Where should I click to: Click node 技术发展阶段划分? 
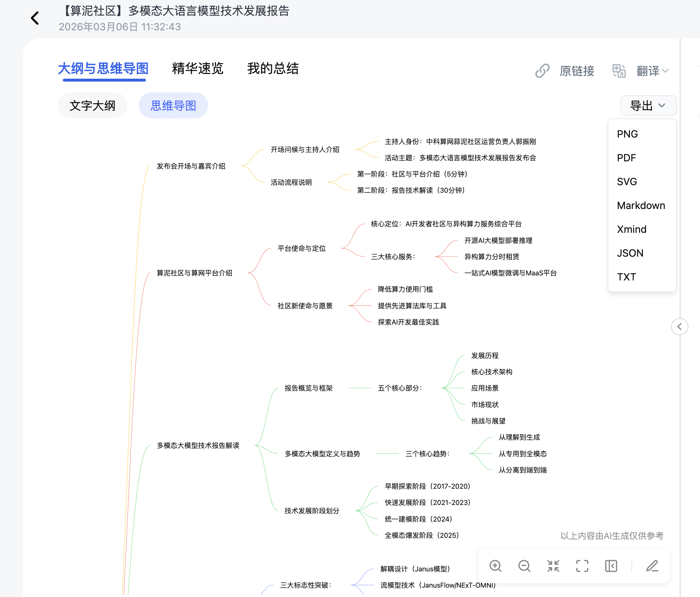[312, 511]
